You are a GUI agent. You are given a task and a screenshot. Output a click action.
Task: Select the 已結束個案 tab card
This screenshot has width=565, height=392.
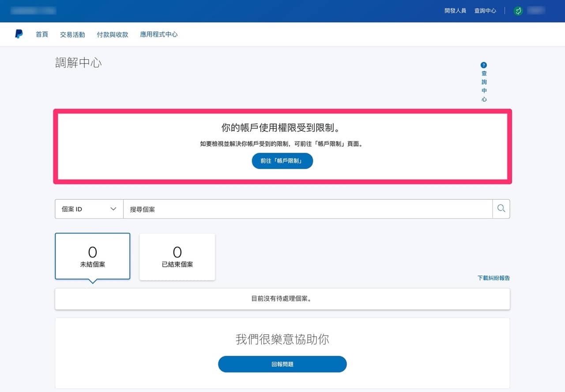[x=177, y=257]
